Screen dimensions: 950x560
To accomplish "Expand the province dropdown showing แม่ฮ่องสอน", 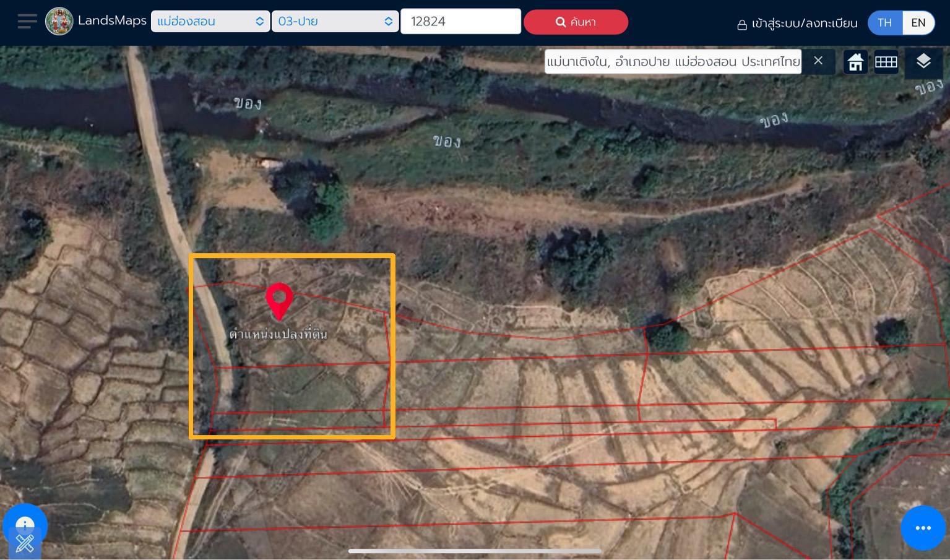I will pos(210,22).
